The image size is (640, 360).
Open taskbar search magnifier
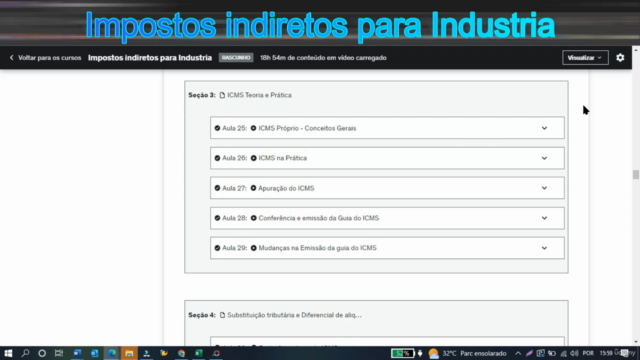[x=25, y=353]
